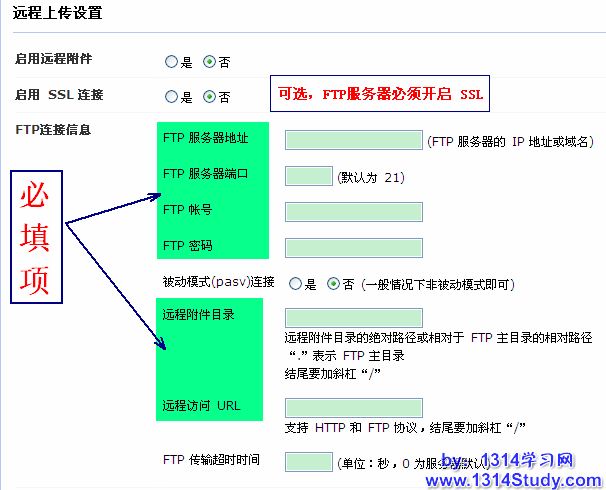This screenshot has height=490, width=606.
Task: Click the 远程访问 URL input field
Action: coord(353,407)
